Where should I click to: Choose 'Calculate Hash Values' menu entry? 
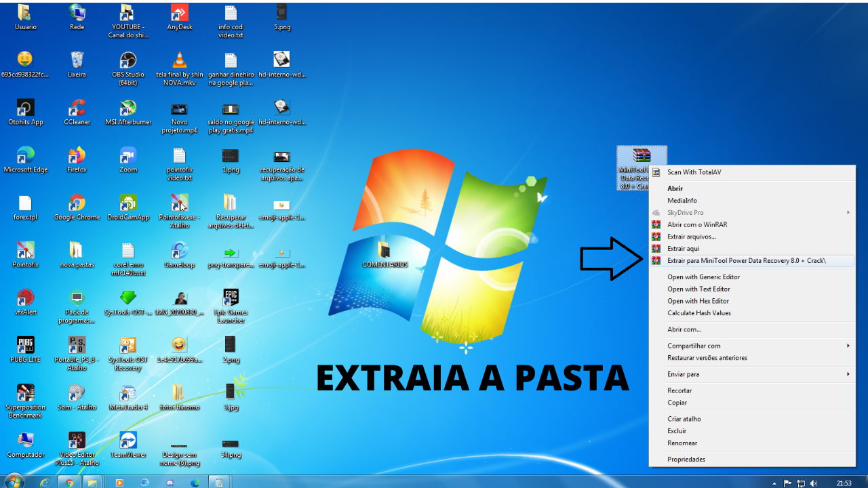click(752, 313)
